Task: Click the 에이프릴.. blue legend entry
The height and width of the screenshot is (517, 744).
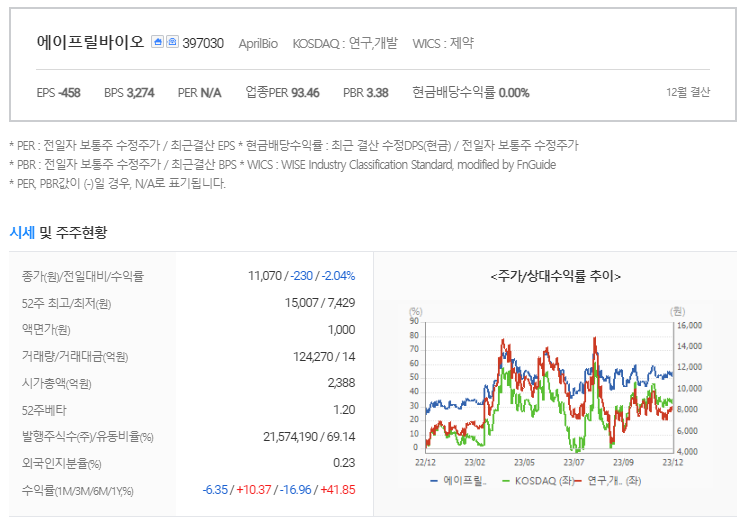Action: coord(459,481)
